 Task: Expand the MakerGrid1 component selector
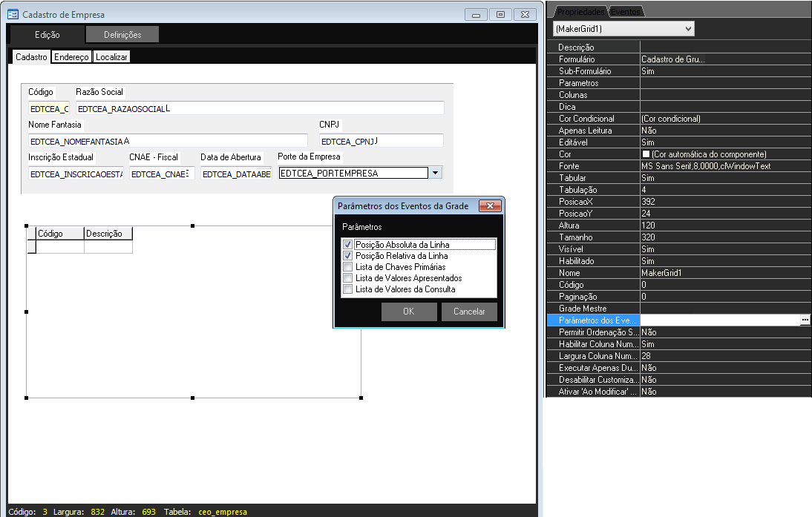point(688,28)
